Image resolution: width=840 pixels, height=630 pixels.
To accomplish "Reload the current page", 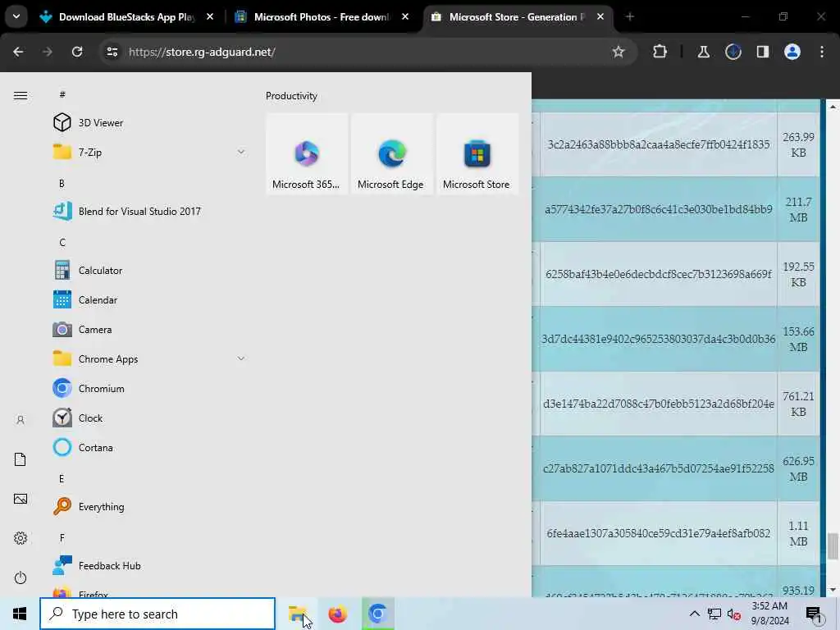I will coord(77,52).
